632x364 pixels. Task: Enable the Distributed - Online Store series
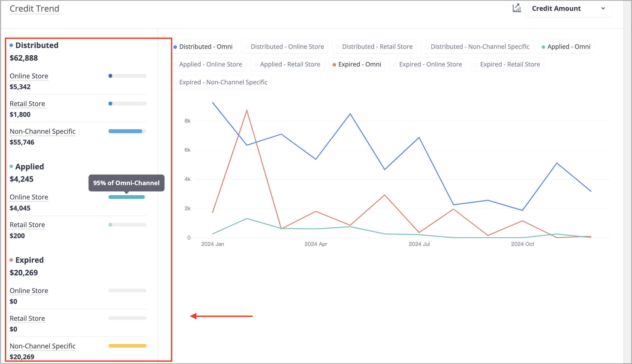click(x=285, y=47)
